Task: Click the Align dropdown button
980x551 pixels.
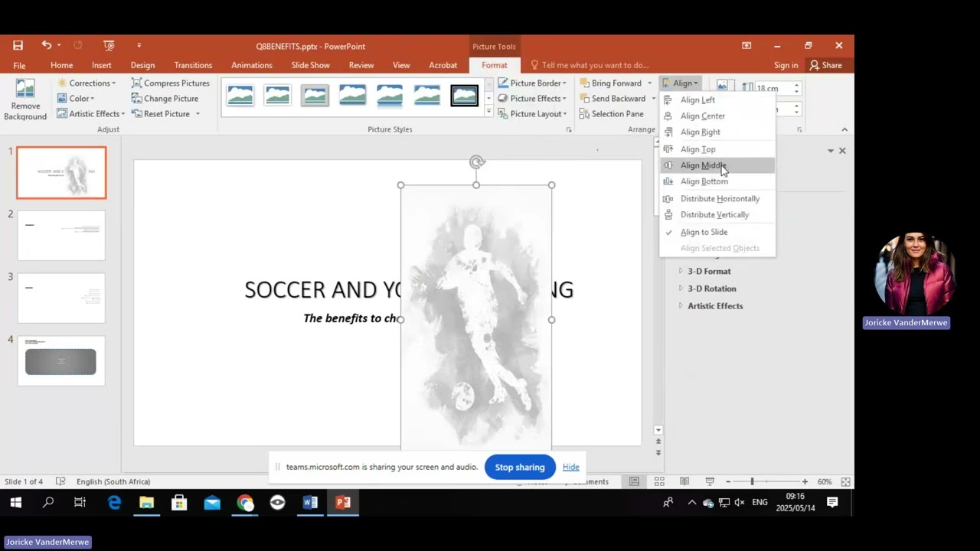Action: click(680, 83)
